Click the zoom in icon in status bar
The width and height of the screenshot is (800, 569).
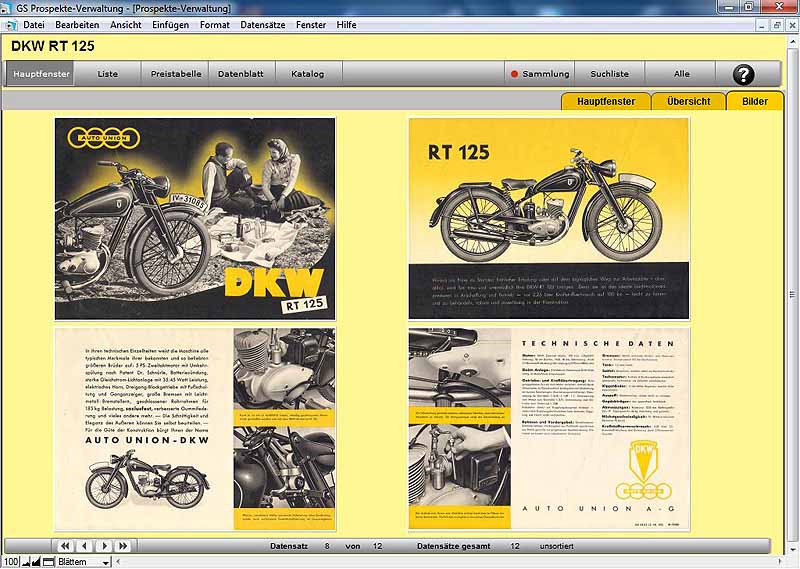coord(36,562)
